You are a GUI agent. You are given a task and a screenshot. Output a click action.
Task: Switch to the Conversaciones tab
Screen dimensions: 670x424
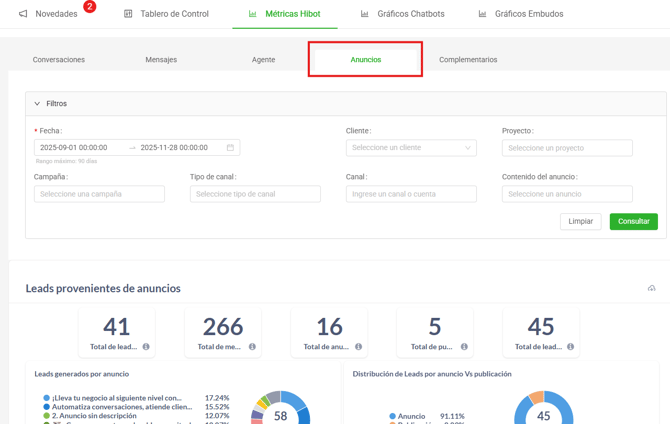(59, 60)
